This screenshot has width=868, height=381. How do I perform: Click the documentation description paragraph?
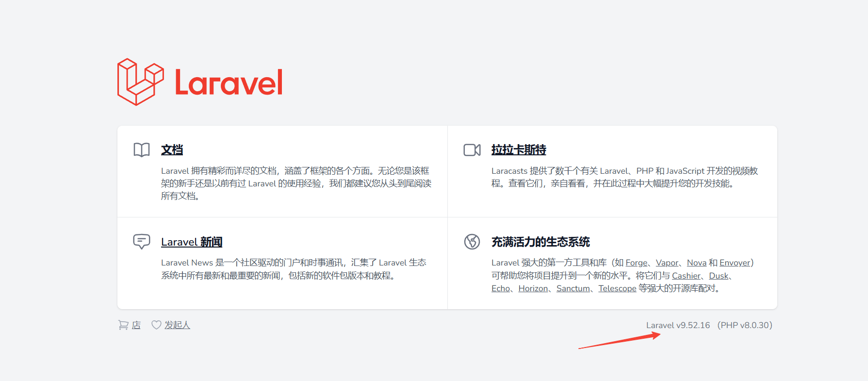coord(296,183)
